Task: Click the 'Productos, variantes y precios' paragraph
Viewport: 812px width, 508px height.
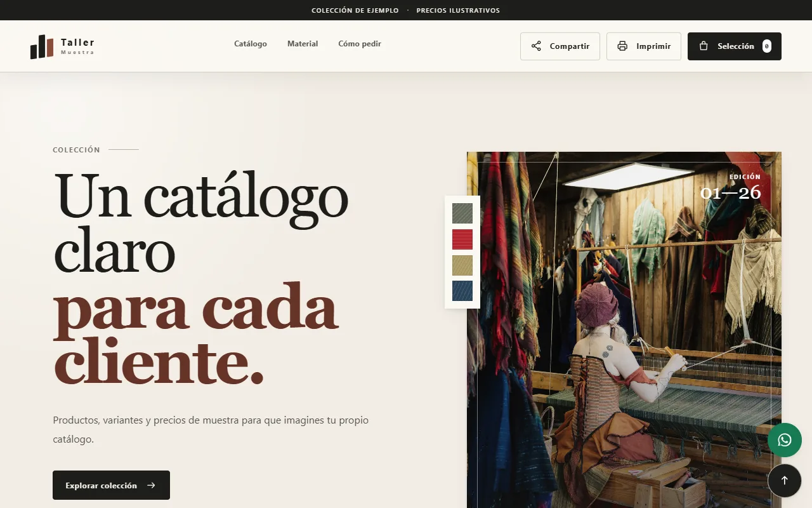Action: 211,429
